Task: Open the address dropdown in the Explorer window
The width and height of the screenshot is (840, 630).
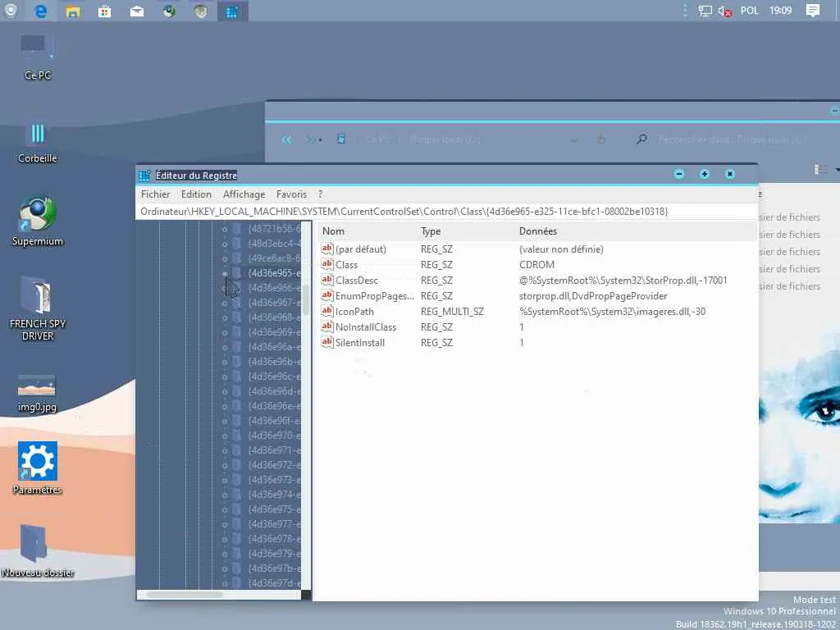Action: (573, 140)
